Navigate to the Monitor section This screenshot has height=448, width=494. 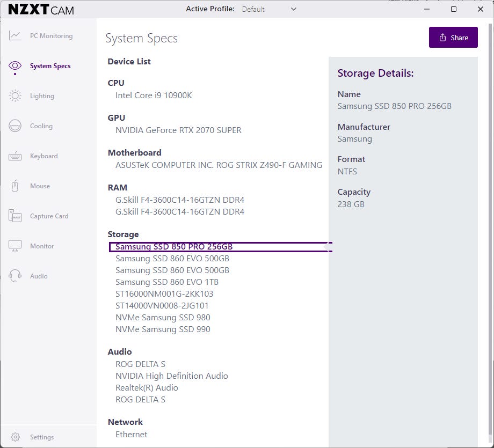tap(42, 246)
